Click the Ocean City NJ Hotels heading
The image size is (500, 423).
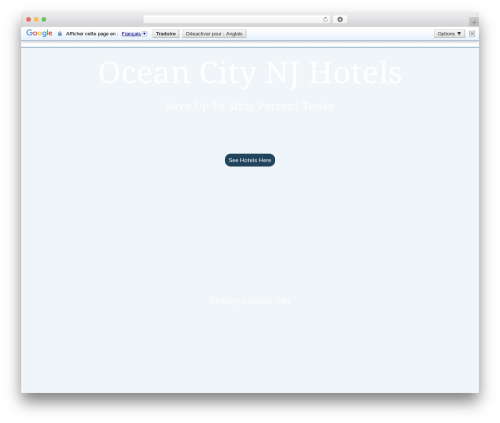[x=250, y=73]
